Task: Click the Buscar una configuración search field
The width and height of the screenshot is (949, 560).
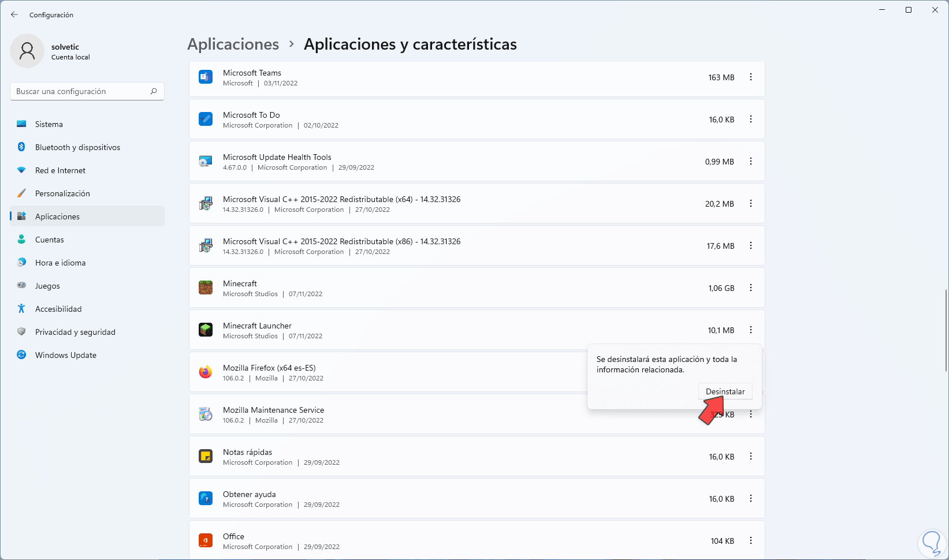Action: pyautogui.click(x=81, y=91)
